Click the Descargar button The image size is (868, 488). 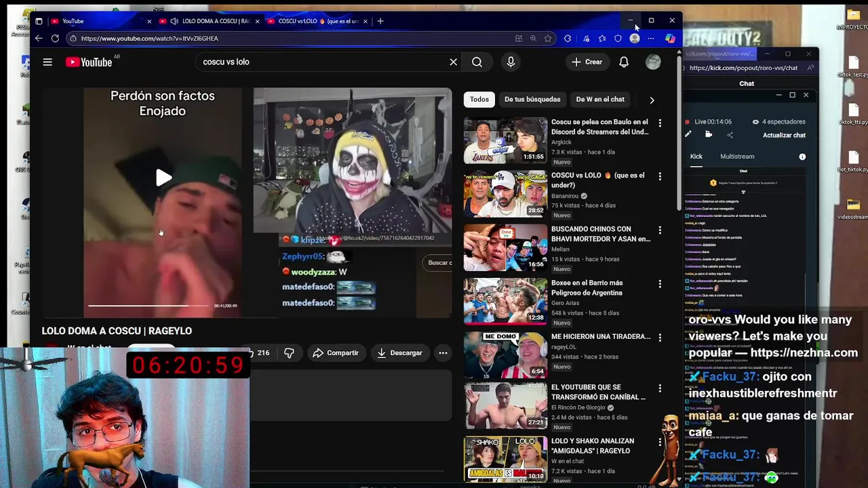(x=399, y=352)
